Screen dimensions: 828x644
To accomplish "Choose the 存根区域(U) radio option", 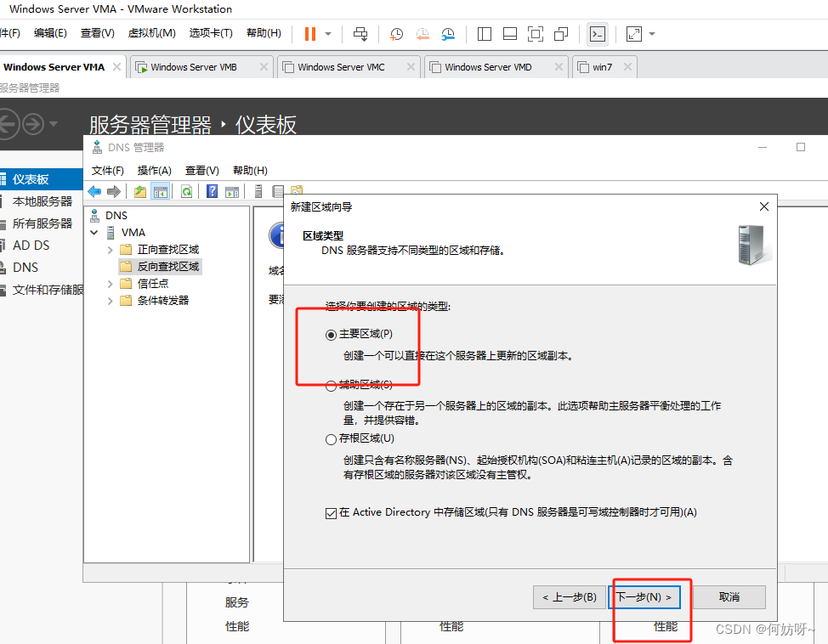I will click(x=332, y=439).
